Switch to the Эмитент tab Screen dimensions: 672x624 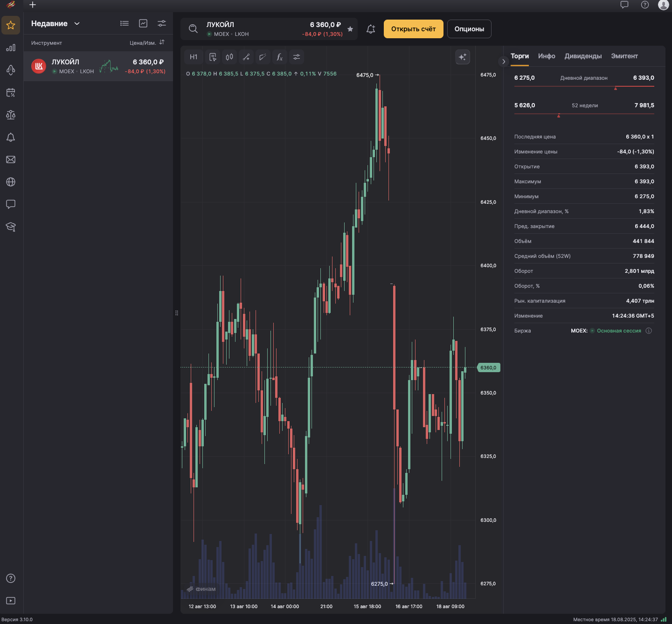624,56
